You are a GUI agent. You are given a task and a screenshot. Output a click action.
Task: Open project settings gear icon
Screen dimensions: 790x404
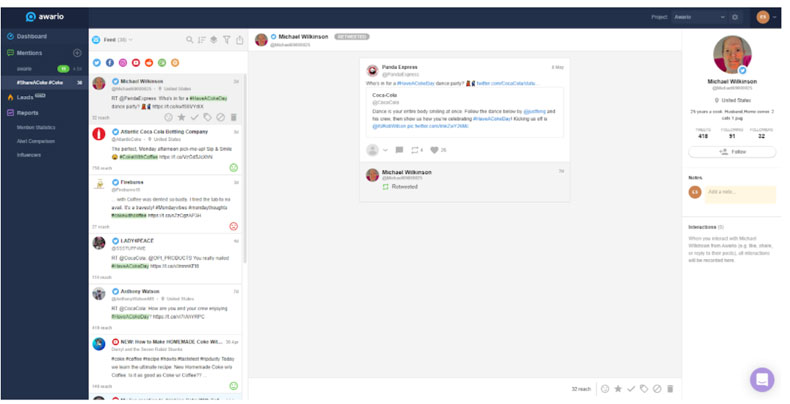click(x=735, y=17)
